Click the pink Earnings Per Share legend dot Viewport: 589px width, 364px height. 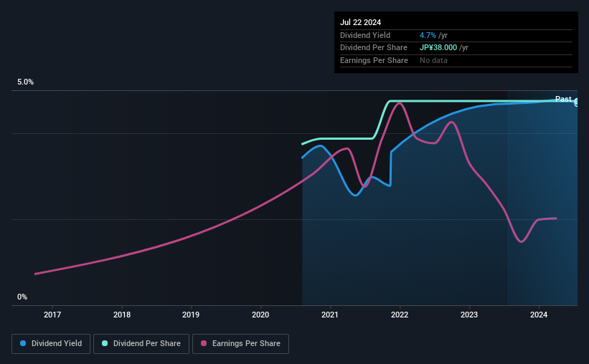pos(204,344)
